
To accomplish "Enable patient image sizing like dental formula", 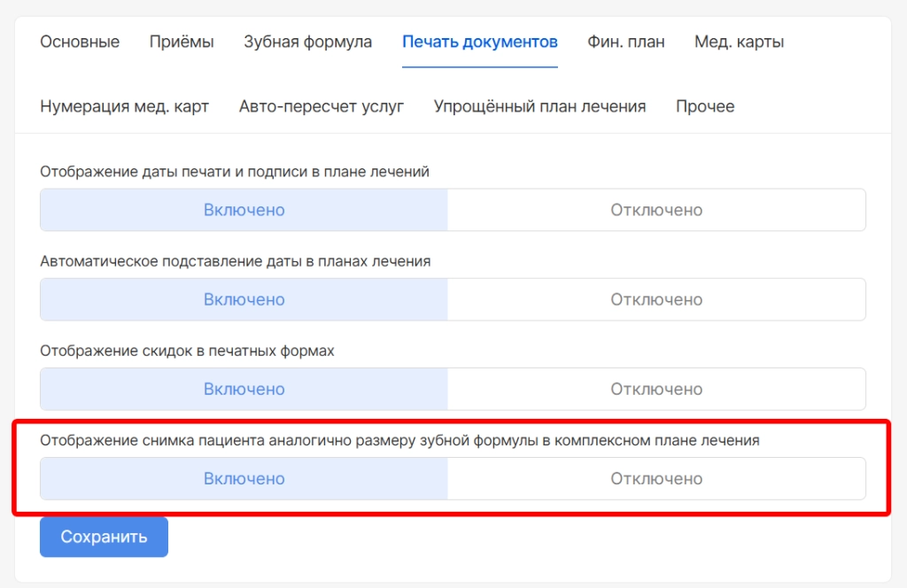I will pos(244,478).
